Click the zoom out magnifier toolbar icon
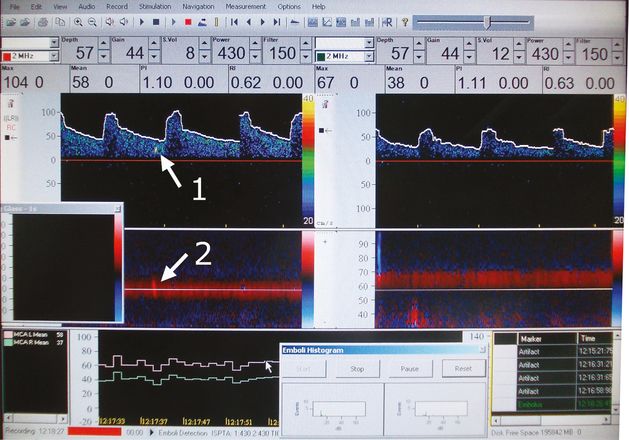This screenshot has height=440, width=629. pos(90,21)
